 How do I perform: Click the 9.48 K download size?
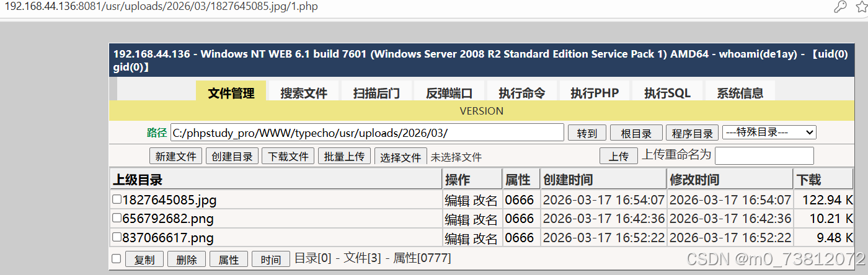tap(835, 238)
